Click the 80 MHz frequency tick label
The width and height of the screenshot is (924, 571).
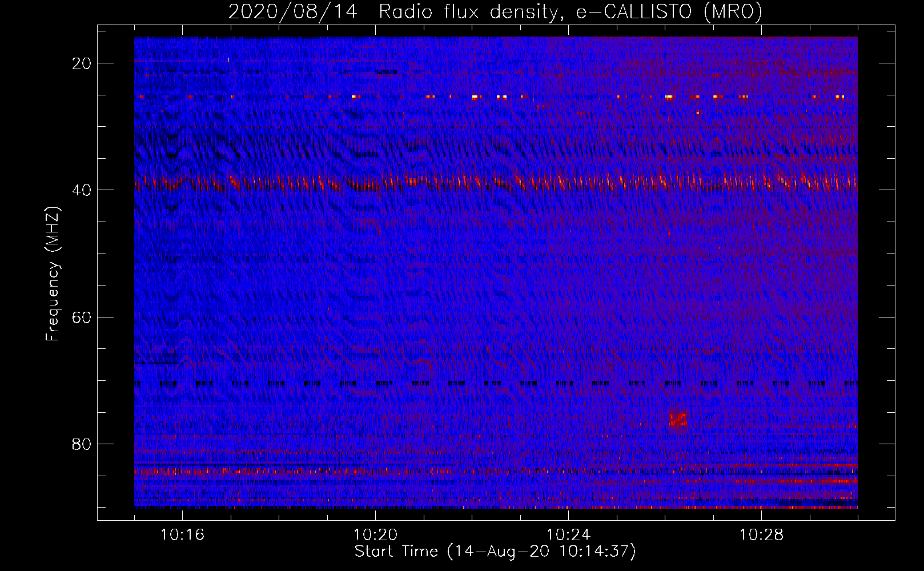click(82, 444)
